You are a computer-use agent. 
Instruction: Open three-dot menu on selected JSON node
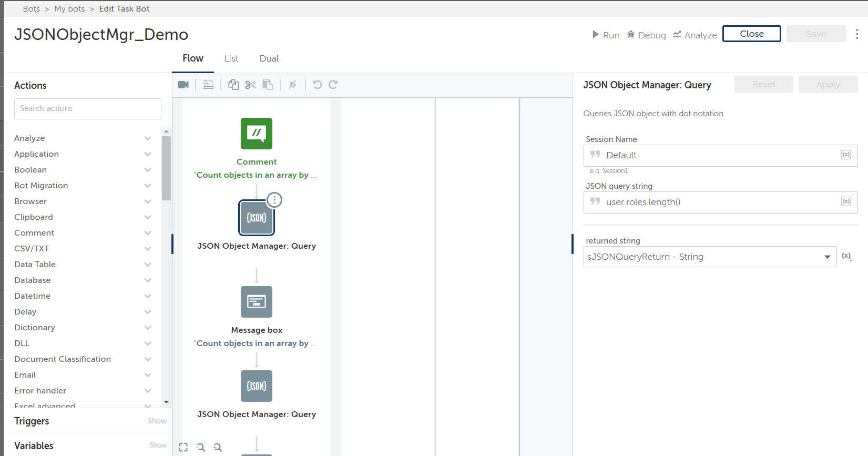274,200
